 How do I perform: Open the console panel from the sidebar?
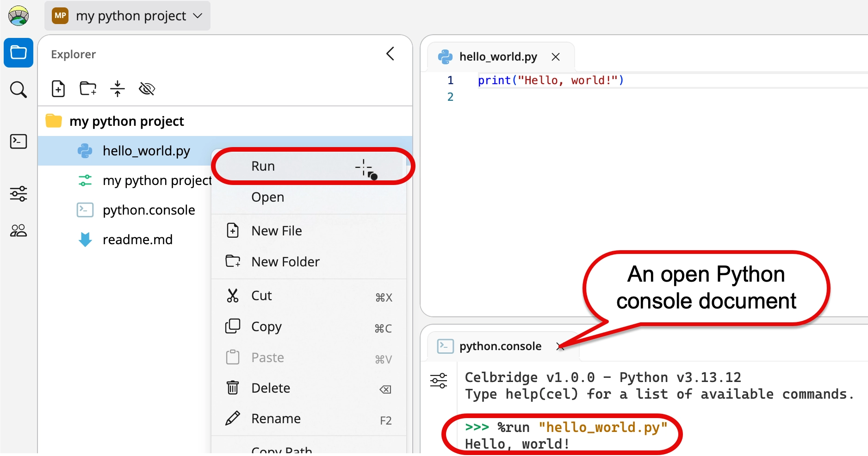tap(19, 142)
